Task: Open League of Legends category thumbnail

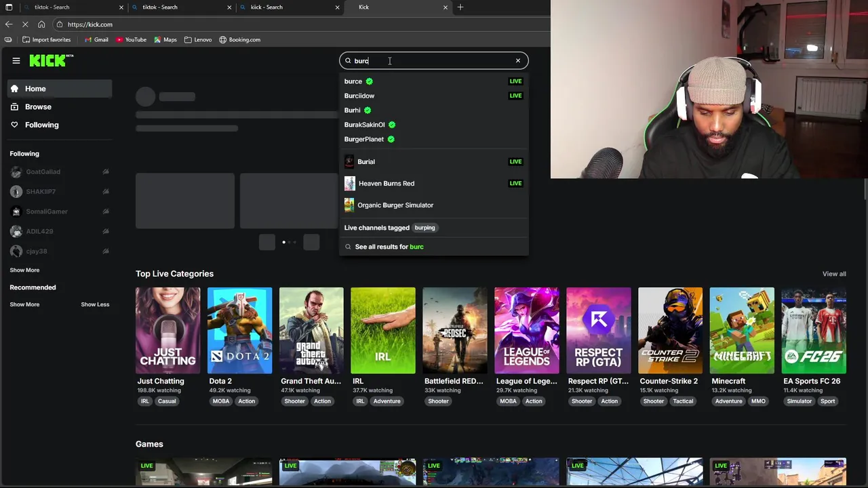Action: click(x=527, y=330)
